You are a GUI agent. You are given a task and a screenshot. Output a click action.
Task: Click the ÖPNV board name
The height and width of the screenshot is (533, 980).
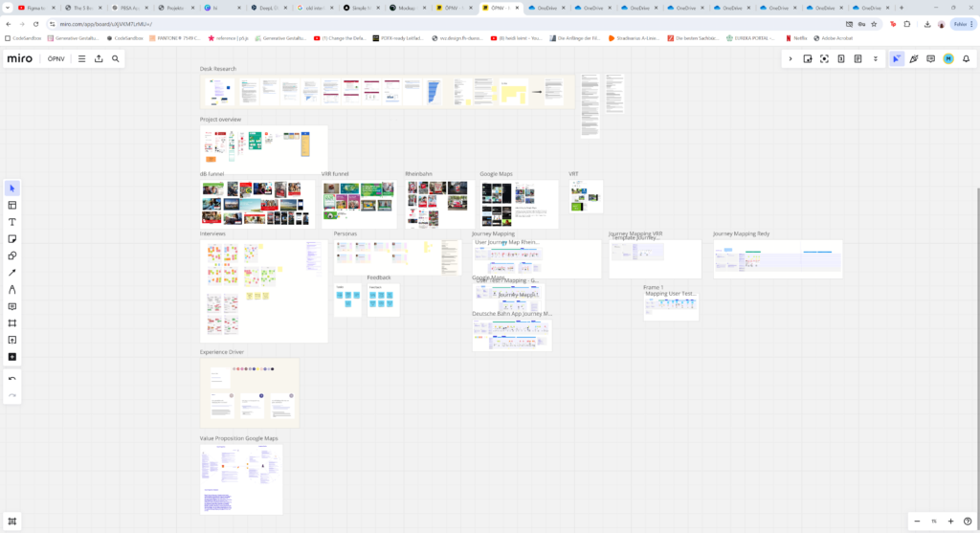(x=56, y=58)
